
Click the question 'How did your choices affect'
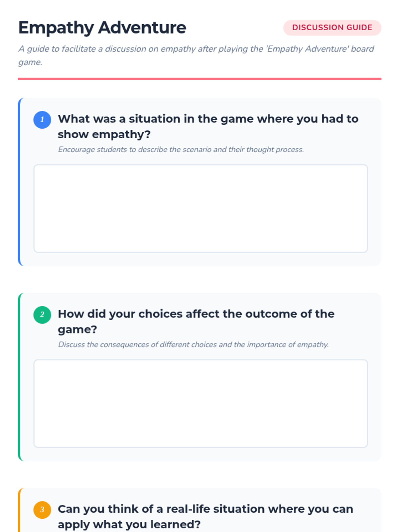point(196,314)
